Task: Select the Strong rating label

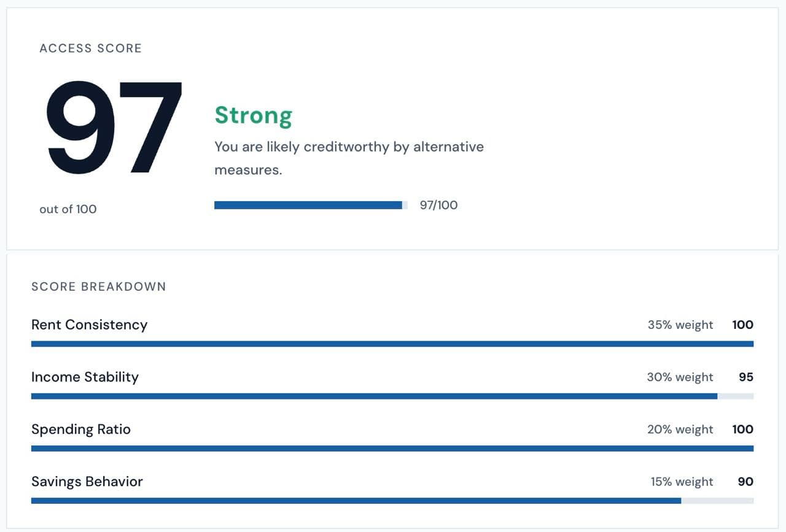Action: [x=253, y=115]
